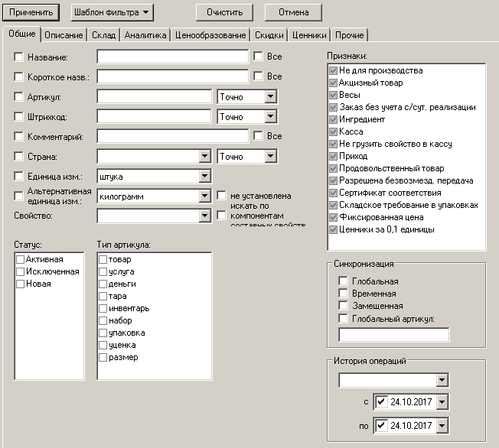Enable the Название filter checkbox
Screen dimensions: 499x448
tap(19, 57)
